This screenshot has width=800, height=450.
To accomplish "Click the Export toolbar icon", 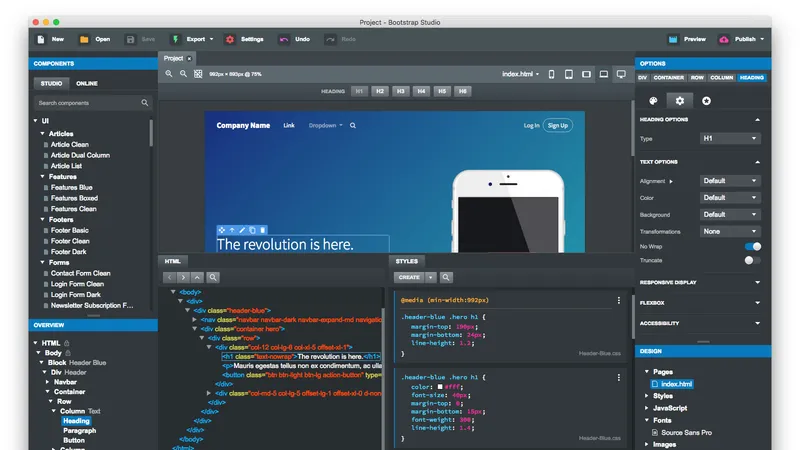I will [x=176, y=39].
